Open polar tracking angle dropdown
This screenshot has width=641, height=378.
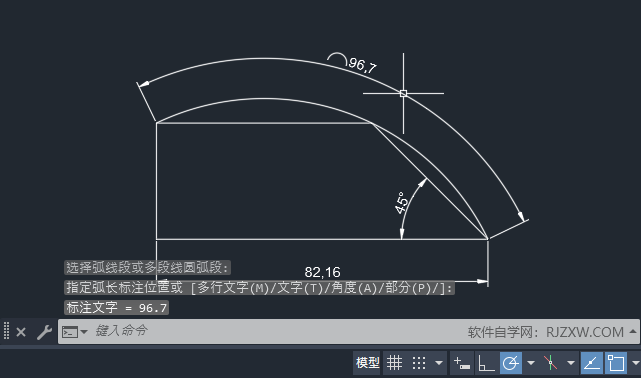tap(531, 362)
